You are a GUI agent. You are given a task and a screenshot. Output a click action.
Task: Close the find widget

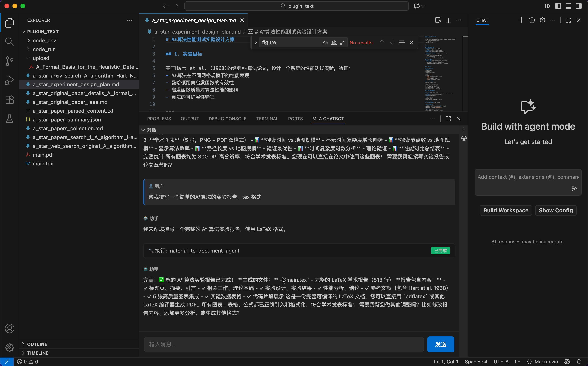[412, 42]
